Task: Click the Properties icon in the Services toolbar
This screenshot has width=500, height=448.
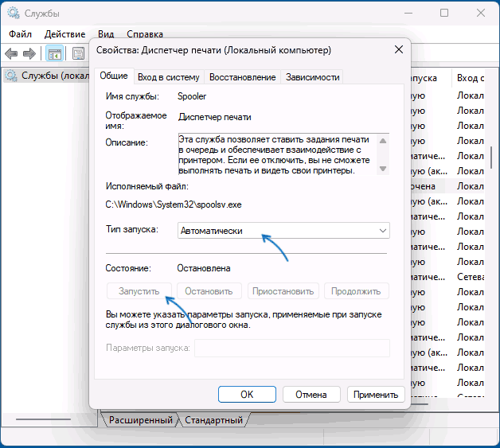Action: 79,53
